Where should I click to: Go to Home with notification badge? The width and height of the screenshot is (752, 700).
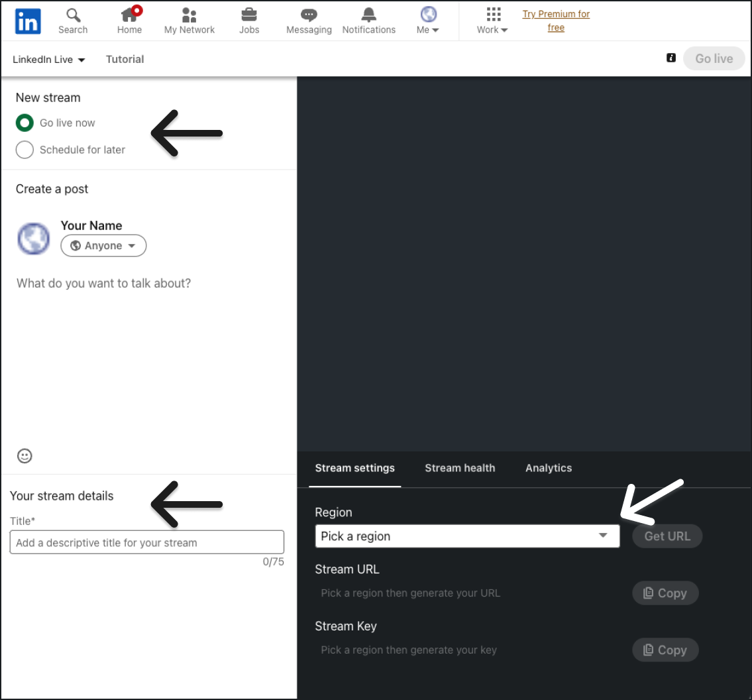coord(129,21)
